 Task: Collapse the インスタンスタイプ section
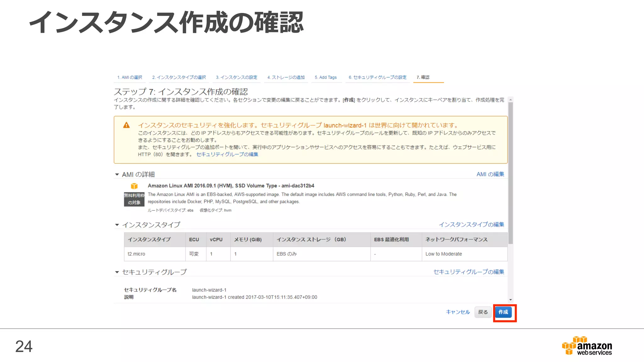(x=117, y=225)
